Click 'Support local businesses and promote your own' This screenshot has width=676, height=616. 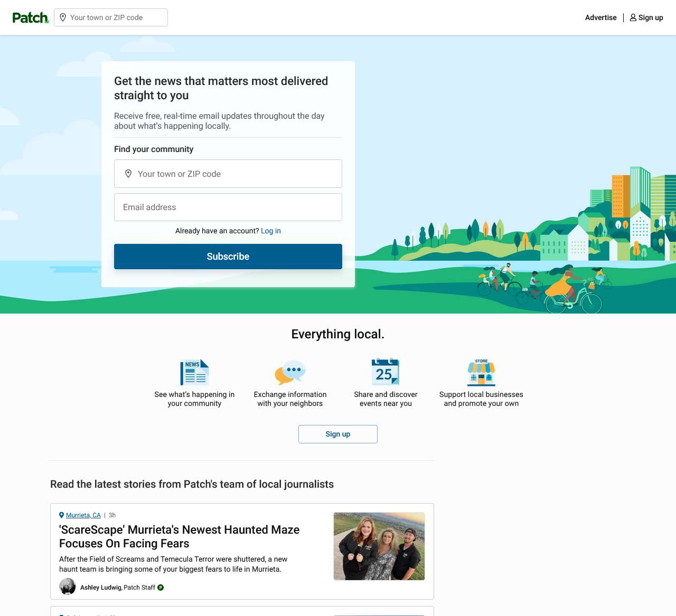point(481,399)
